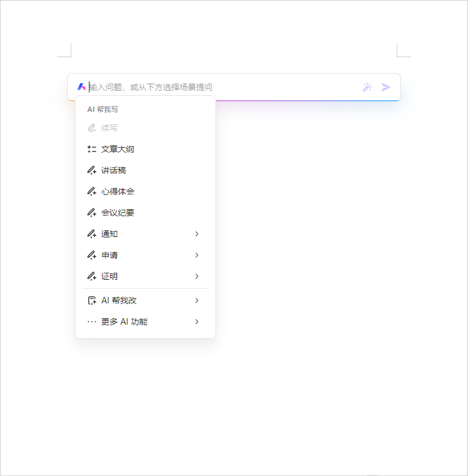This screenshot has height=476, width=468.
Task: Click the writing icon next to 讲话稿
Action: tap(92, 170)
